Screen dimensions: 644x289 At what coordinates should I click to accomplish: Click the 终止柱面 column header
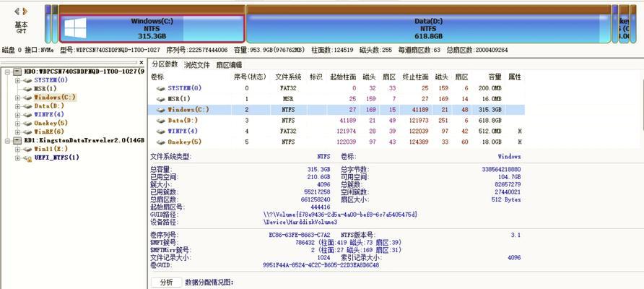click(416, 77)
